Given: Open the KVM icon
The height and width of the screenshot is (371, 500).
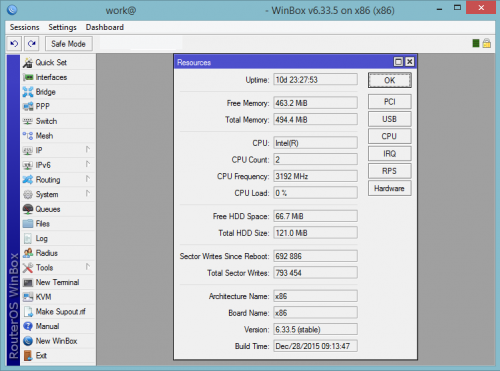Looking at the screenshot, I should coord(28,297).
